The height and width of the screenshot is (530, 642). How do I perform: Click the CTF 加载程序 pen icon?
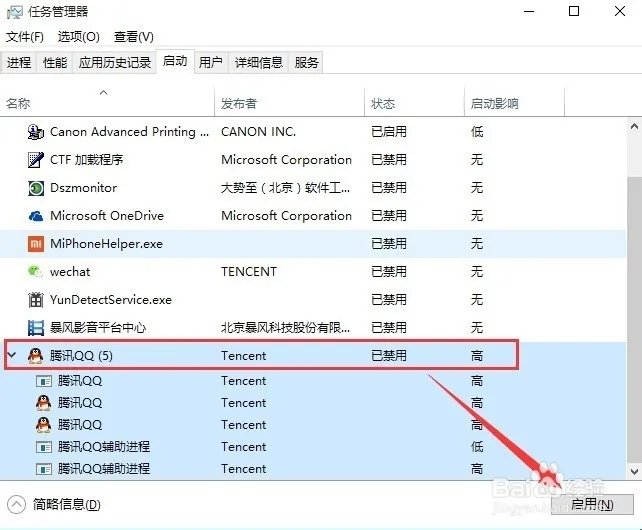[x=36, y=160]
